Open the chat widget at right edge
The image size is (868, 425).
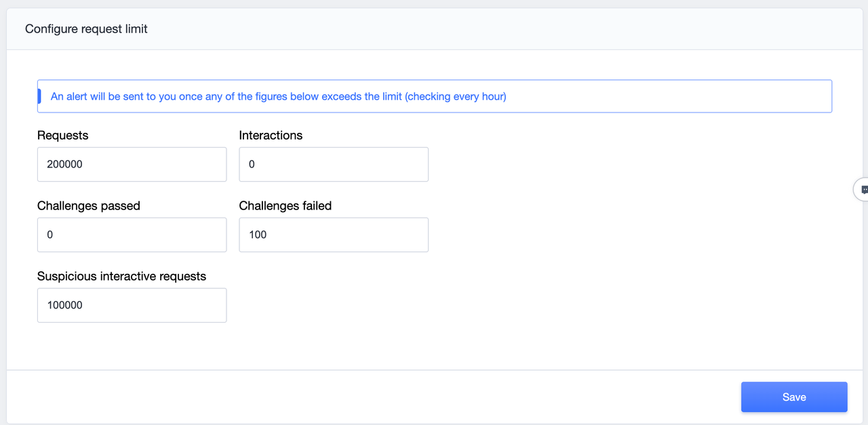tap(863, 190)
